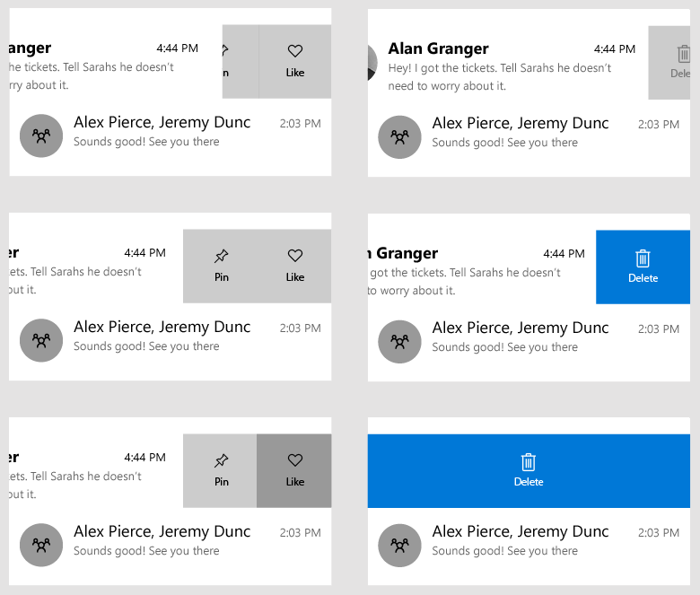
Task: Click the full-width blue Delete bar
Action: click(529, 471)
